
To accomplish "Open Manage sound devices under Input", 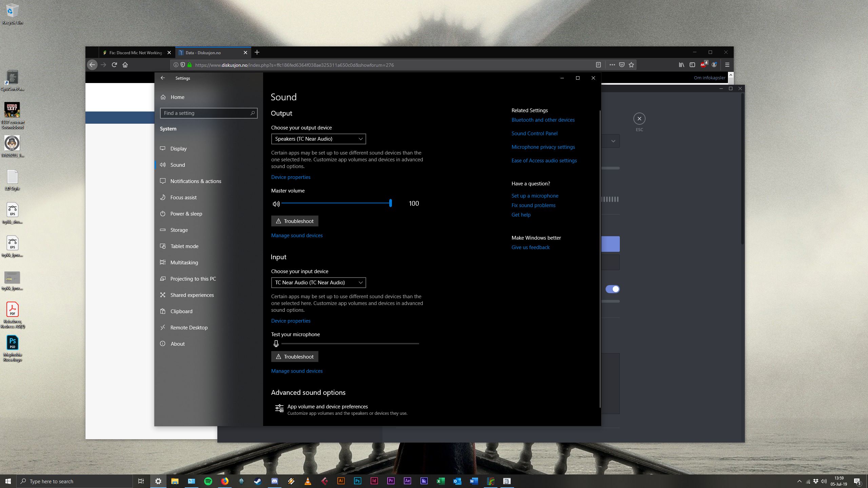I will (x=297, y=371).
